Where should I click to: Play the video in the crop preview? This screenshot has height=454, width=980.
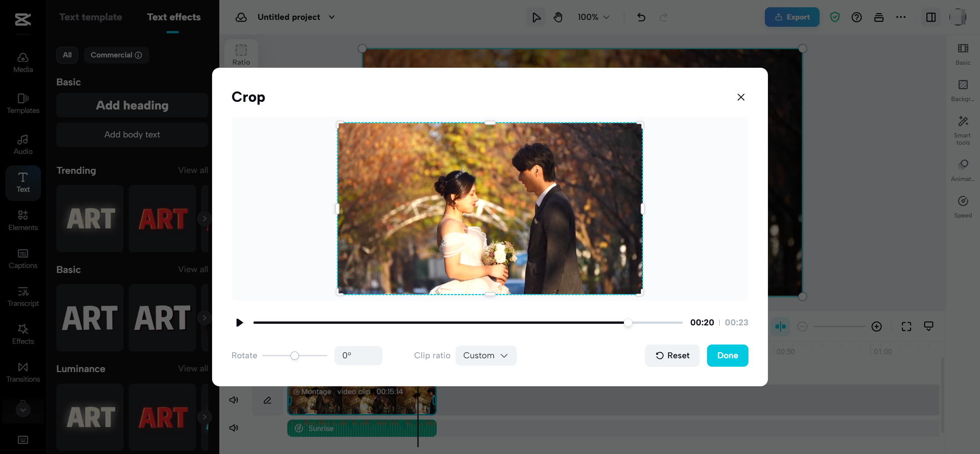point(239,322)
